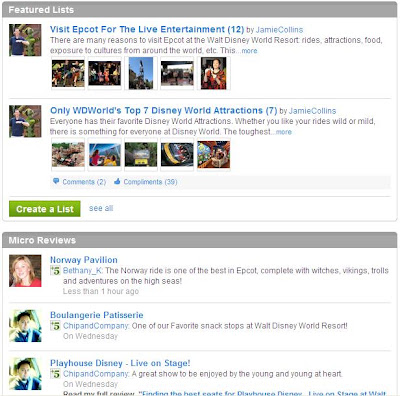Click the Create a List button
Viewport: 400px width, 396px height.
(45, 209)
